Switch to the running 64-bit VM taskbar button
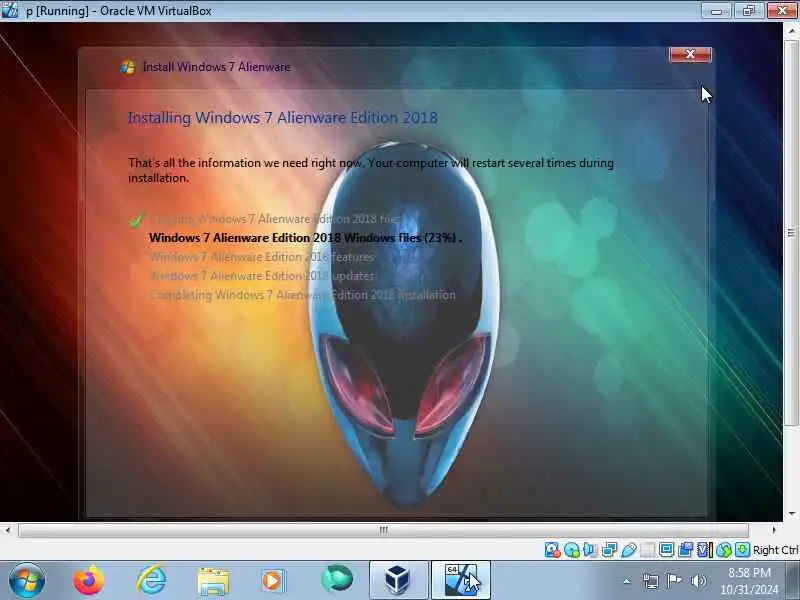Viewport: 800px width, 600px height. [x=461, y=580]
